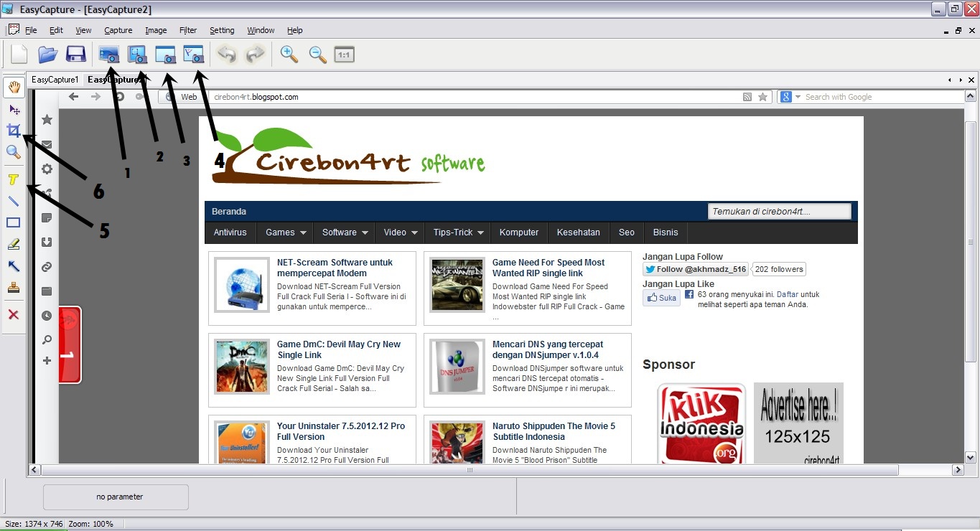Activate the Hand pan tool
980x531 pixels.
pos(13,87)
